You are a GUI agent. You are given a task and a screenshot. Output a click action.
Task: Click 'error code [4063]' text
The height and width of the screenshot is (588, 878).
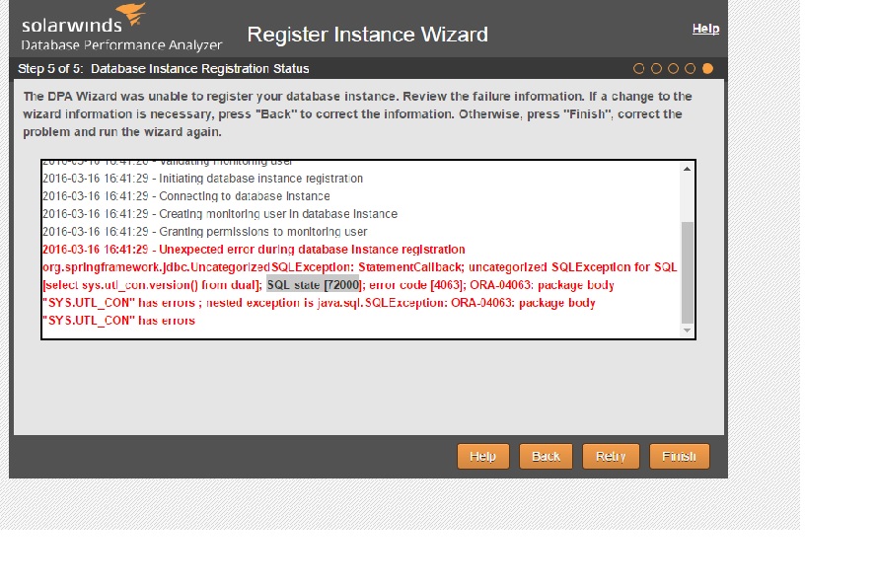pyautogui.click(x=416, y=285)
